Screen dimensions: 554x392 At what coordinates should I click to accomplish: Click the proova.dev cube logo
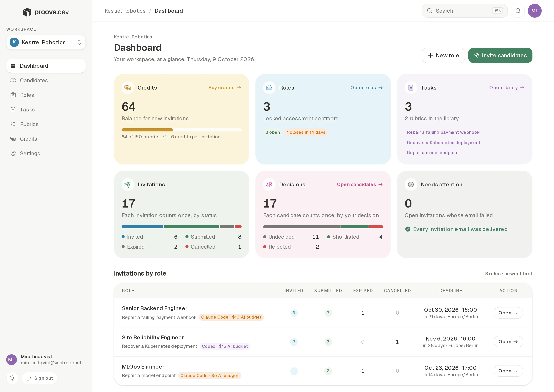[x=27, y=12]
